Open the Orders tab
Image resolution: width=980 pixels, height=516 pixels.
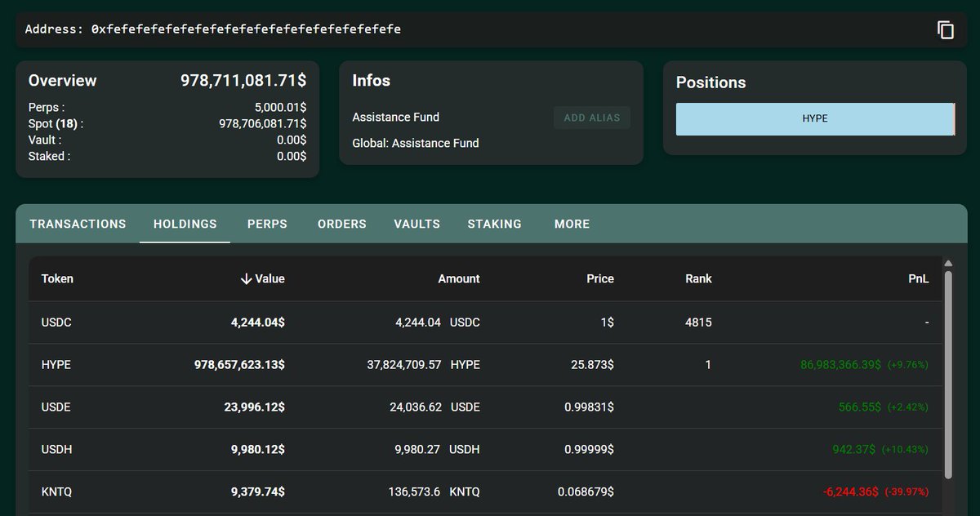coord(342,224)
